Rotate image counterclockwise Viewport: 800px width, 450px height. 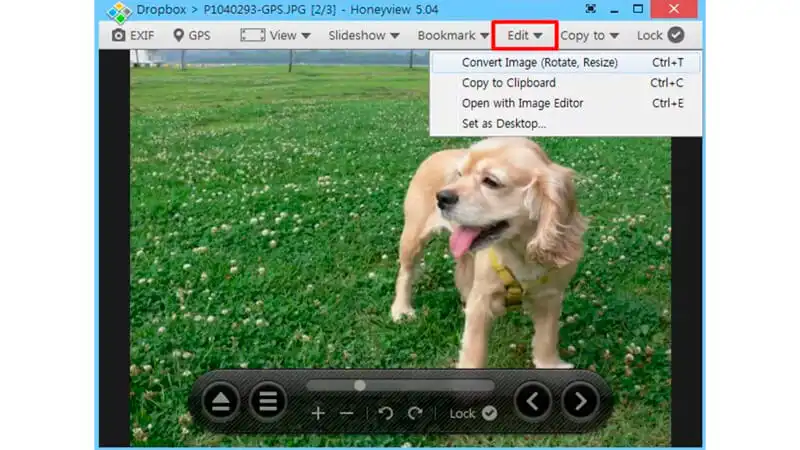coord(386,413)
